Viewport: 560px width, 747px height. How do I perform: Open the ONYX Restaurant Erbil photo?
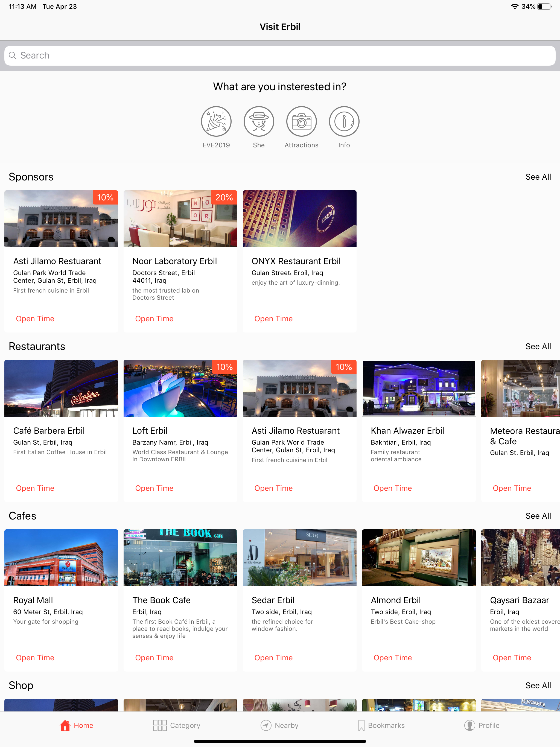[300, 219]
